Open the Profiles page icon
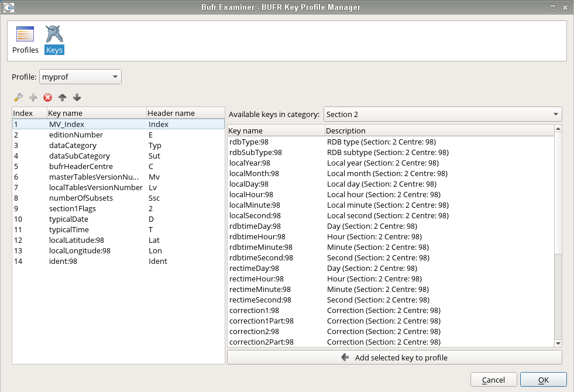 tap(25, 40)
